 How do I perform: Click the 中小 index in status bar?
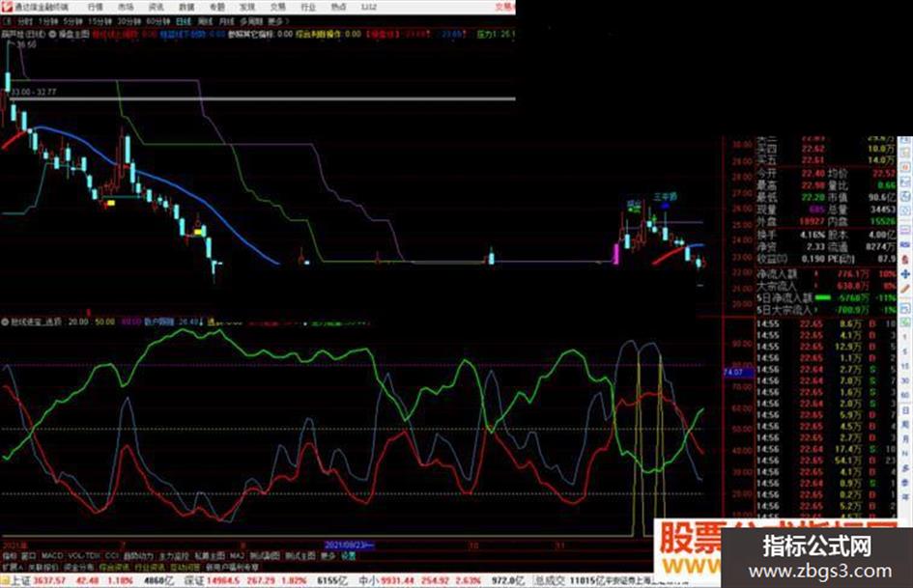click(369, 580)
